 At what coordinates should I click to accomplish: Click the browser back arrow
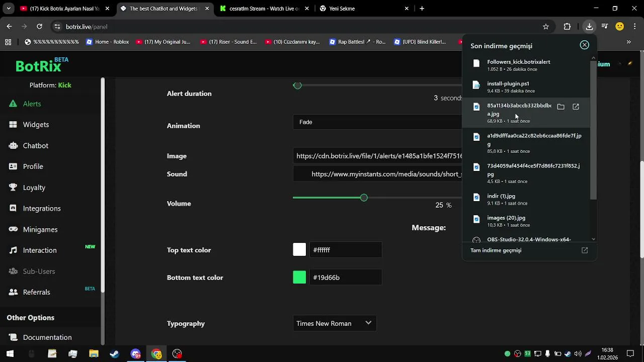[x=9, y=27]
